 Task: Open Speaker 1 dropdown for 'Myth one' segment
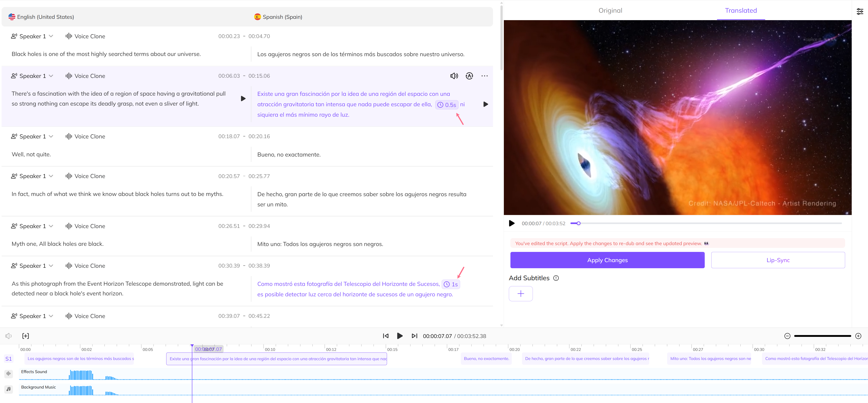point(51,226)
